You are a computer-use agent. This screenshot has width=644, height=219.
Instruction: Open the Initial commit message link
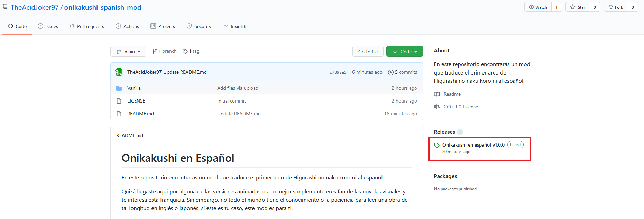231,101
